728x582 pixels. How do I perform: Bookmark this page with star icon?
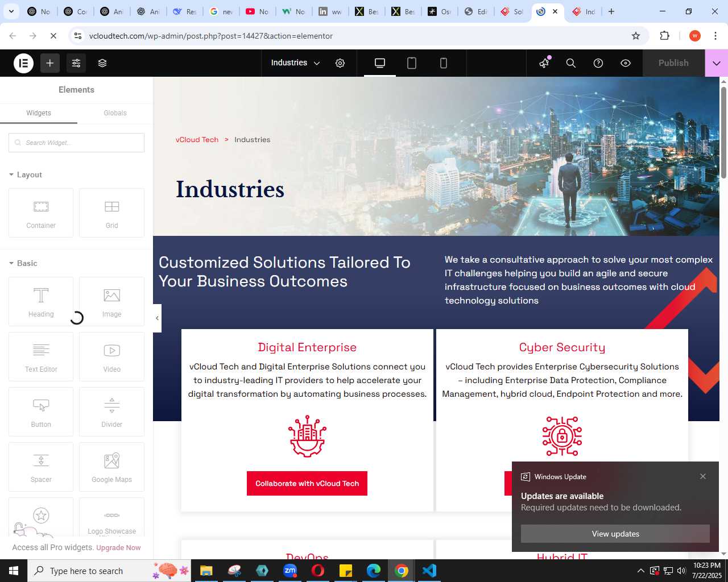[636, 36]
